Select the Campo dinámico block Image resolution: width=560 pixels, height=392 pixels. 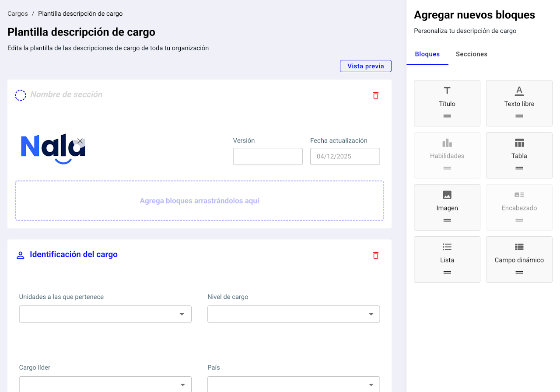[x=519, y=259]
